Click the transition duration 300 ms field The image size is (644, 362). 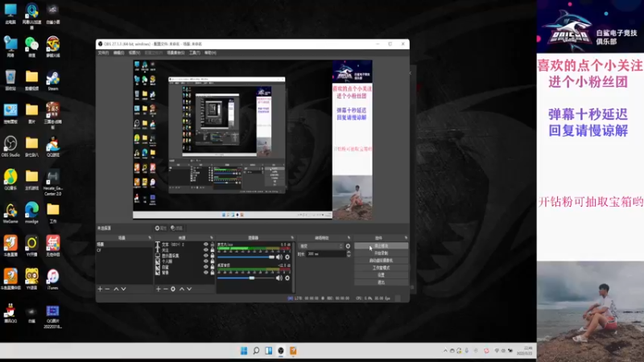click(326, 254)
